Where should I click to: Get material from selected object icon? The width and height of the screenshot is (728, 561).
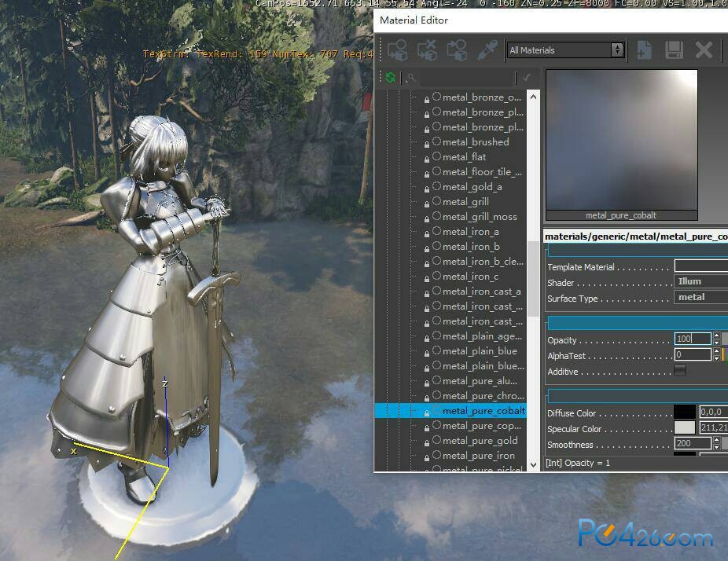457,49
